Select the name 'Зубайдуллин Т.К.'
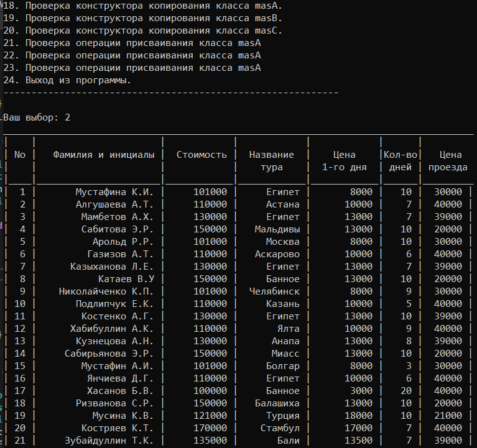 click(109, 441)
